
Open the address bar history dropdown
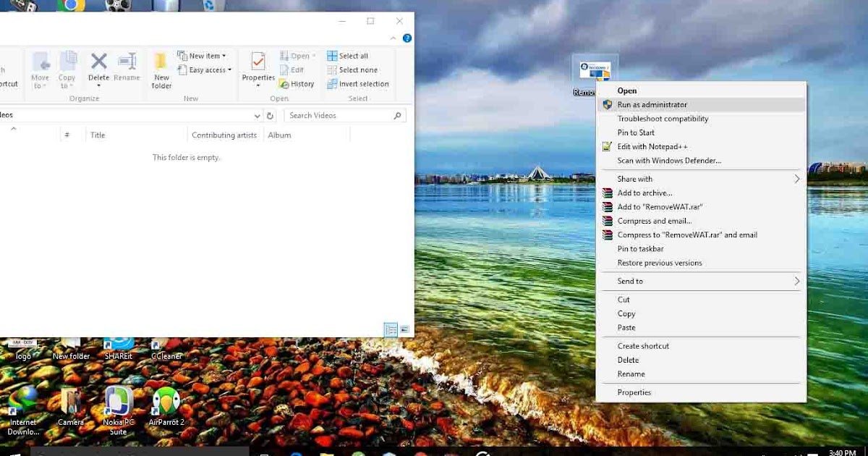[257, 115]
